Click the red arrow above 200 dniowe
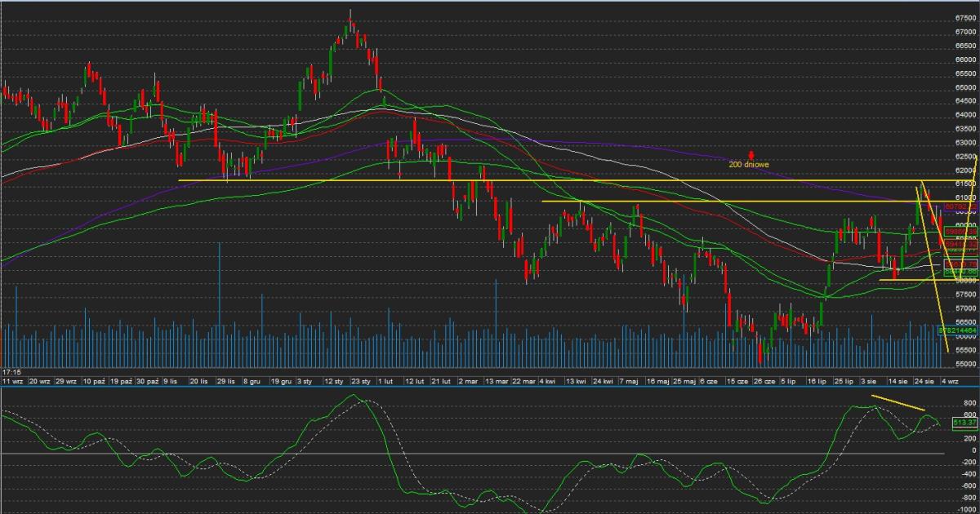Viewport: 980px width, 514px height. (751, 154)
